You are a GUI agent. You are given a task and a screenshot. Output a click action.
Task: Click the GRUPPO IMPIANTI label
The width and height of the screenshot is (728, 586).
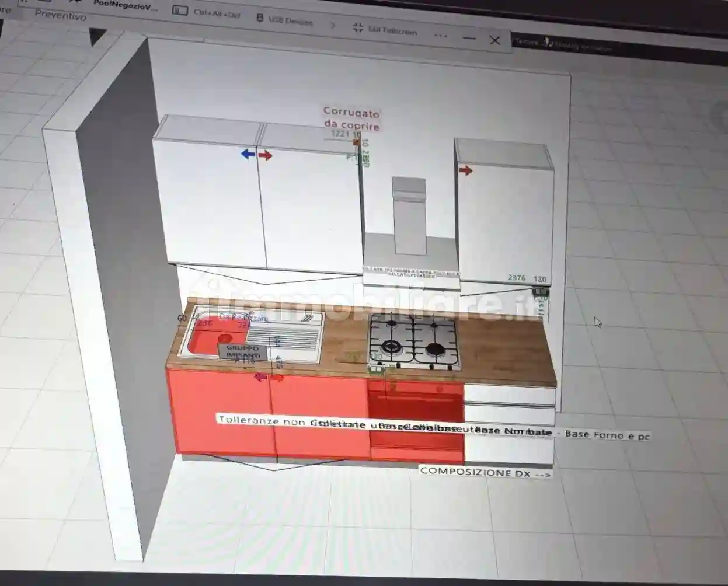click(243, 351)
